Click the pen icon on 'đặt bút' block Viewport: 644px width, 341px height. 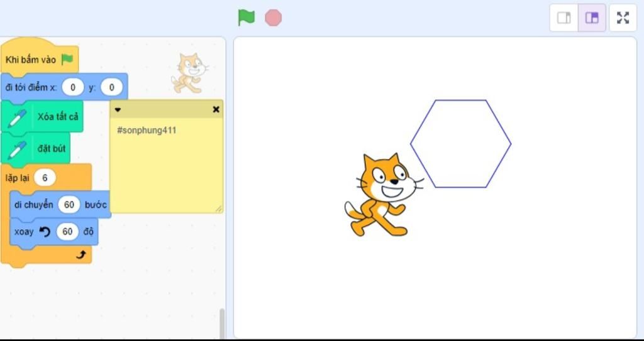17,150
